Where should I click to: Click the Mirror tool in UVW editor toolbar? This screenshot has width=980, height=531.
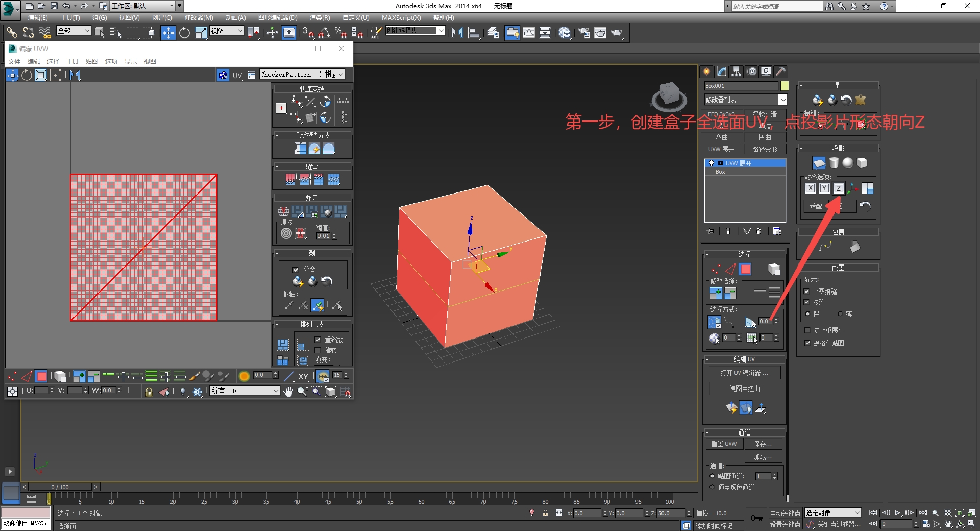pyautogui.click(x=75, y=76)
